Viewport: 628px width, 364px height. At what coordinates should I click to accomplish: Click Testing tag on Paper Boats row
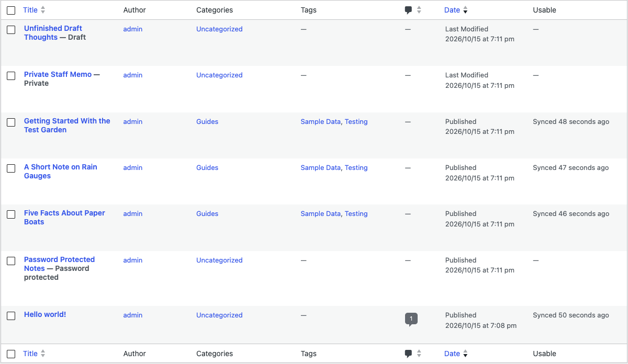[x=356, y=213]
